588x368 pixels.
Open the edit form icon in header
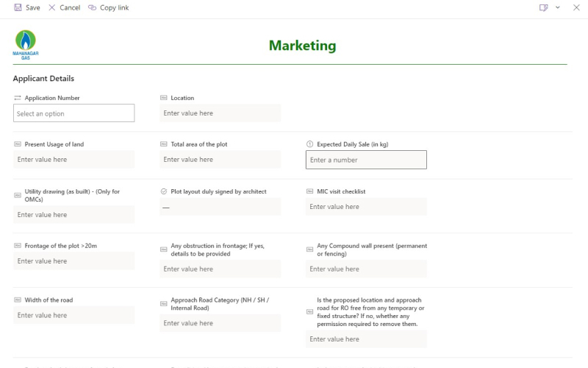coord(543,7)
